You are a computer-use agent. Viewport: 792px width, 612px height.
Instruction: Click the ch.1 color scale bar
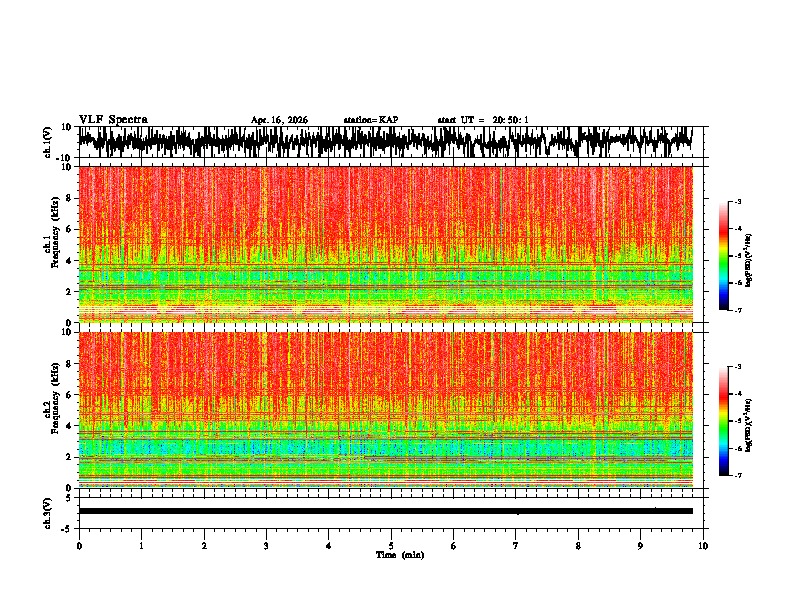724,256
